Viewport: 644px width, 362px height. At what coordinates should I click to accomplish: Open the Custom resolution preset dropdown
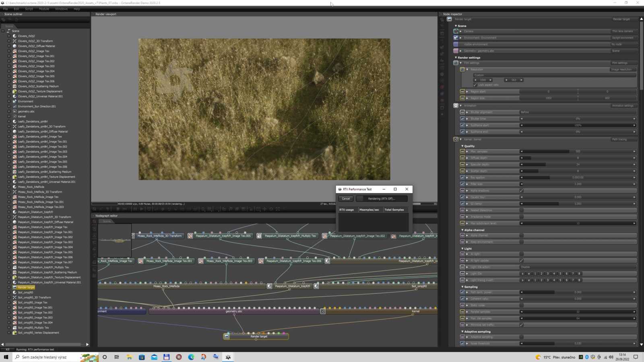pos(555,75)
